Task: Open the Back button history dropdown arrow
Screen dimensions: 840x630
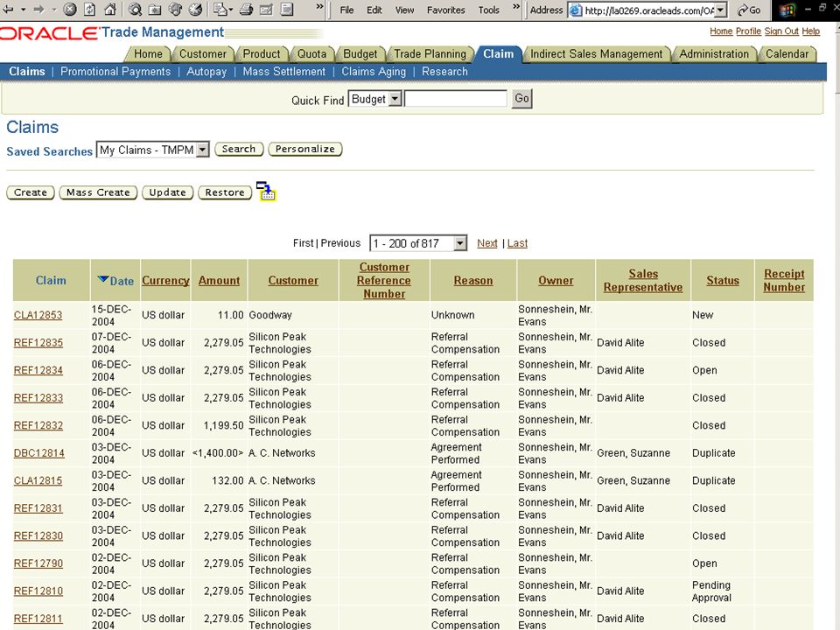Action: coord(23,10)
